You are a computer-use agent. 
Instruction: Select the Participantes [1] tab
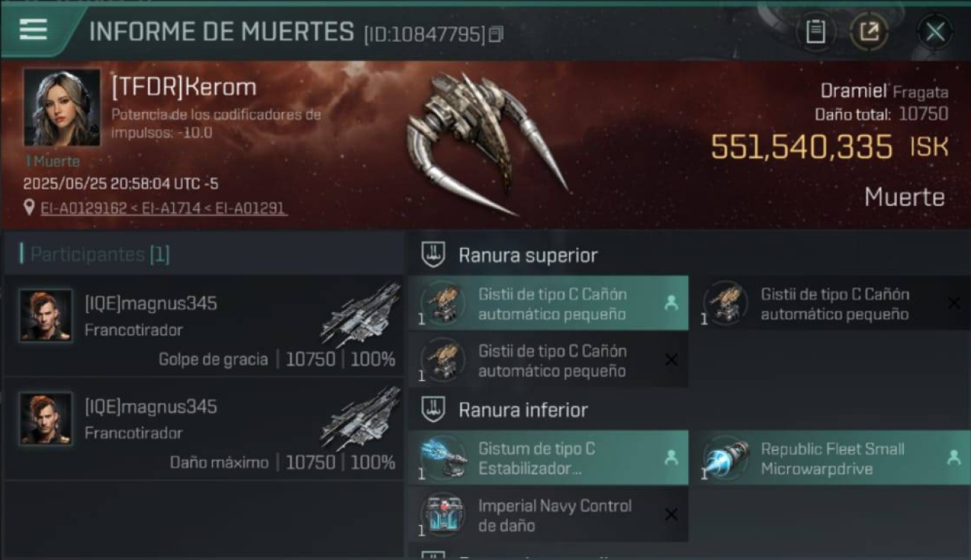tap(100, 255)
